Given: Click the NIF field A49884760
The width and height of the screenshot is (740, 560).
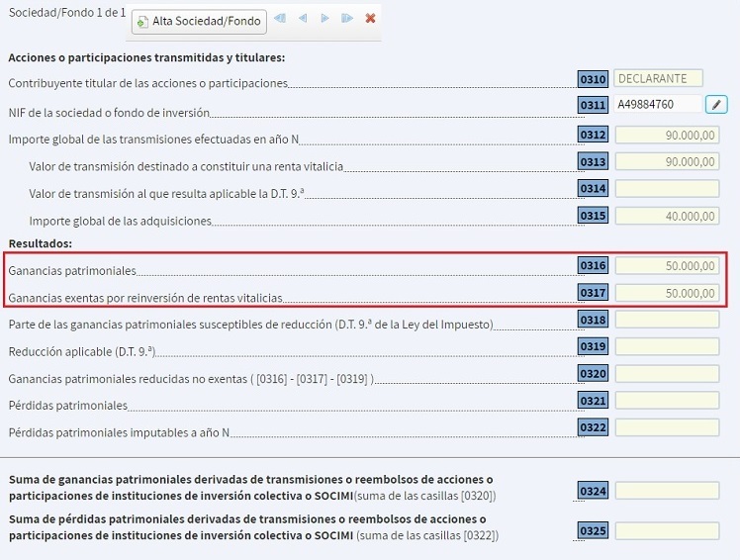Looking at the screenshot, I should [x=658, y=104].
